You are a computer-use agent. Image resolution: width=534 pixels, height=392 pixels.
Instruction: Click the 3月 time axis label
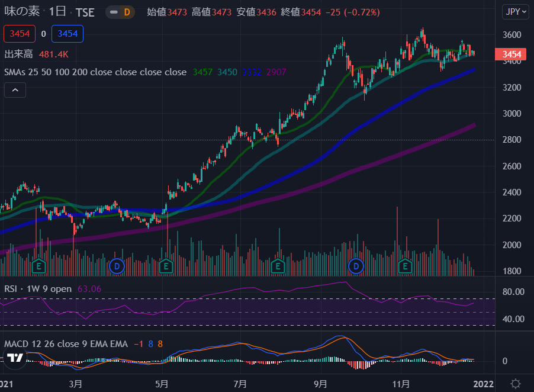[x=76, y=384]
